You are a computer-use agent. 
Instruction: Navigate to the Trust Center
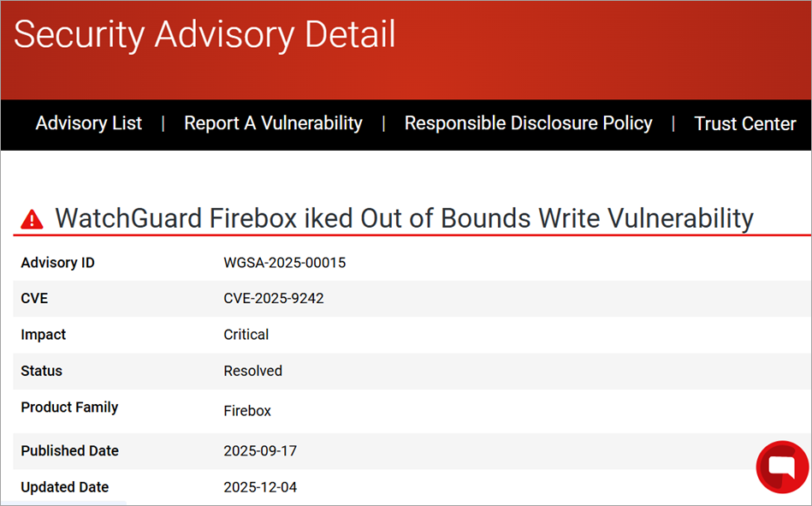[744, 123]
